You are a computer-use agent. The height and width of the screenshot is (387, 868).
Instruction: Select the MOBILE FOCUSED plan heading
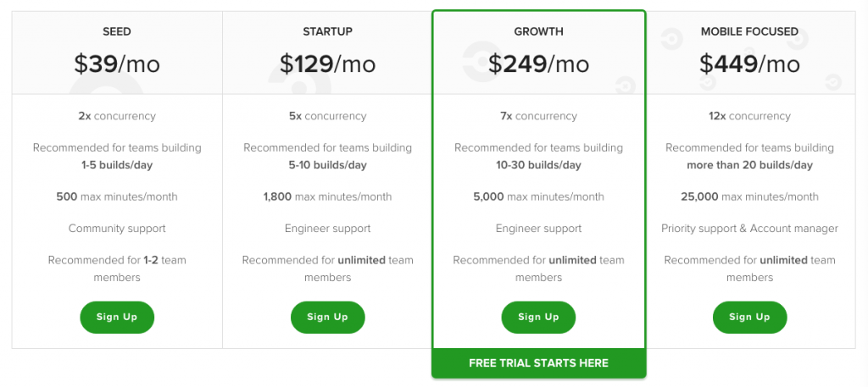click(749, 31)
